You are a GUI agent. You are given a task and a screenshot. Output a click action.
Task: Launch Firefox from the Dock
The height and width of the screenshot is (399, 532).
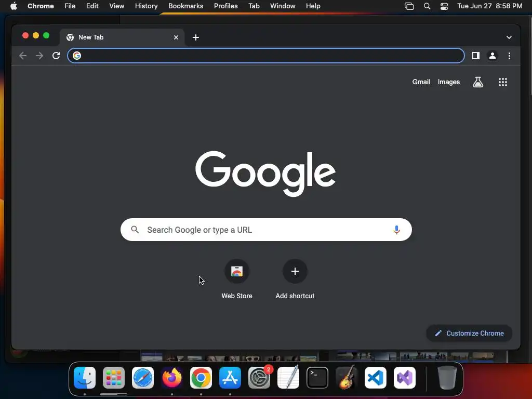tap(172, 378)
